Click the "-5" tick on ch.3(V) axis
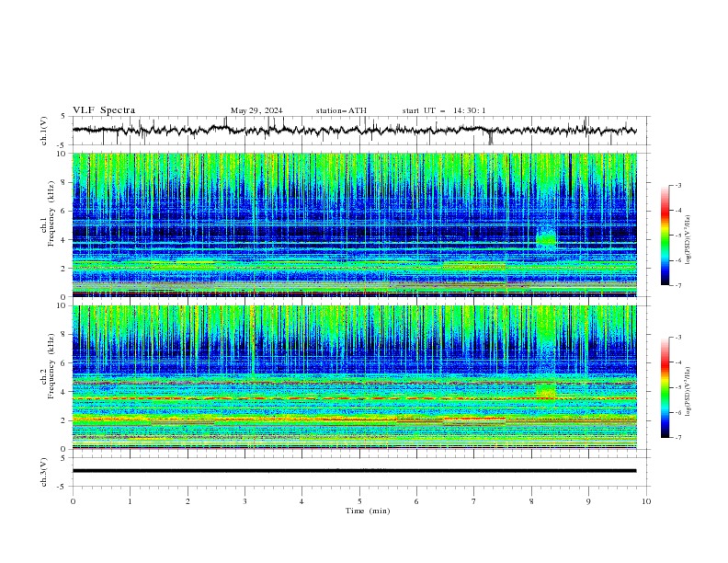This screenshot has width=728, height=563. pos(62,487)
